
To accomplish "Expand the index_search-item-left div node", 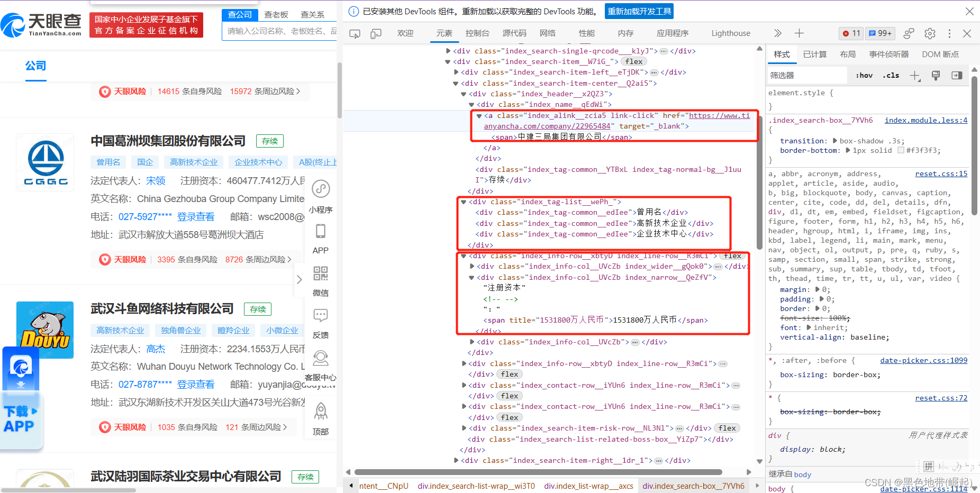I will coord(456,72).
